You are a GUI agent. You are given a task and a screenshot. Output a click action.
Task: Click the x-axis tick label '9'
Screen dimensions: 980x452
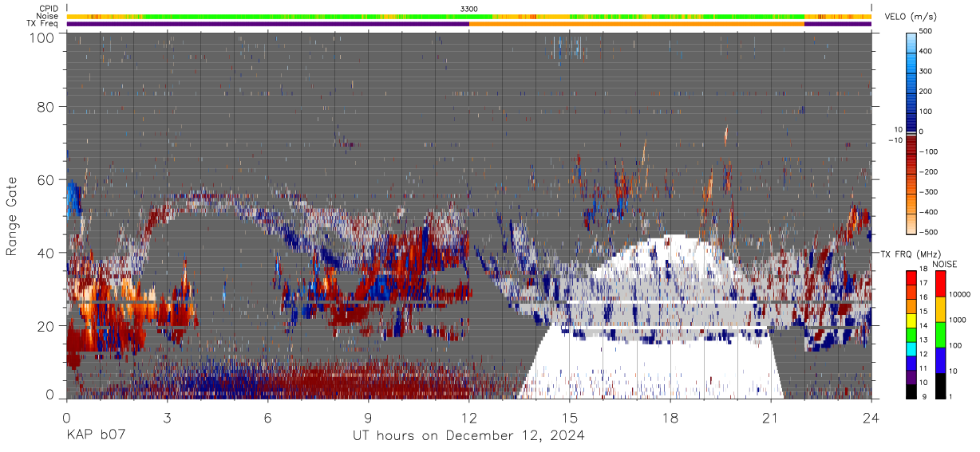[369, 417]
